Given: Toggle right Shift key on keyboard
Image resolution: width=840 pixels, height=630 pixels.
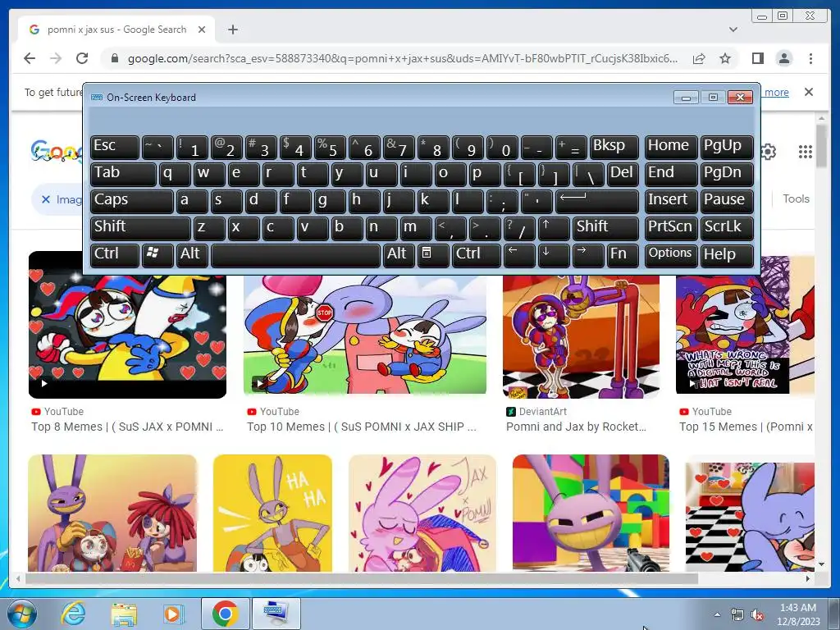Looking at the screenshot, I should [x=605, y=228].
